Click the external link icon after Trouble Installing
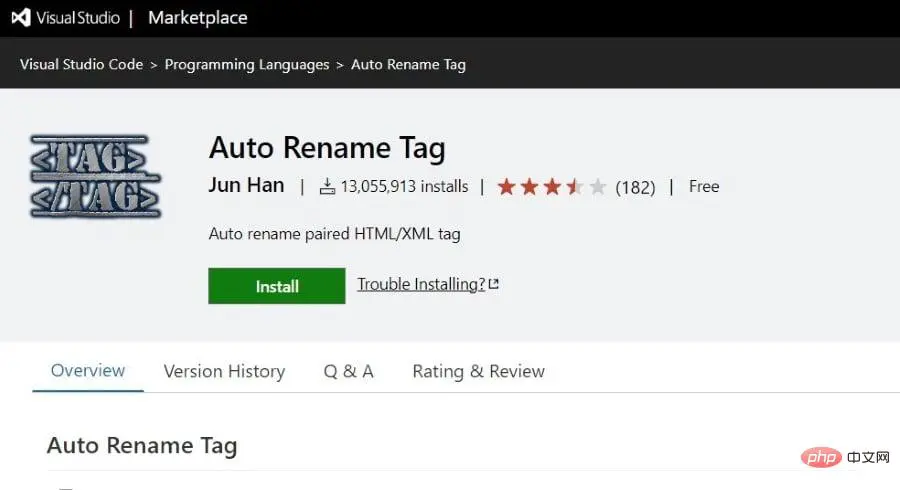Image resolution: width=900 pixels, height=490 pixels. click(494, 283)
